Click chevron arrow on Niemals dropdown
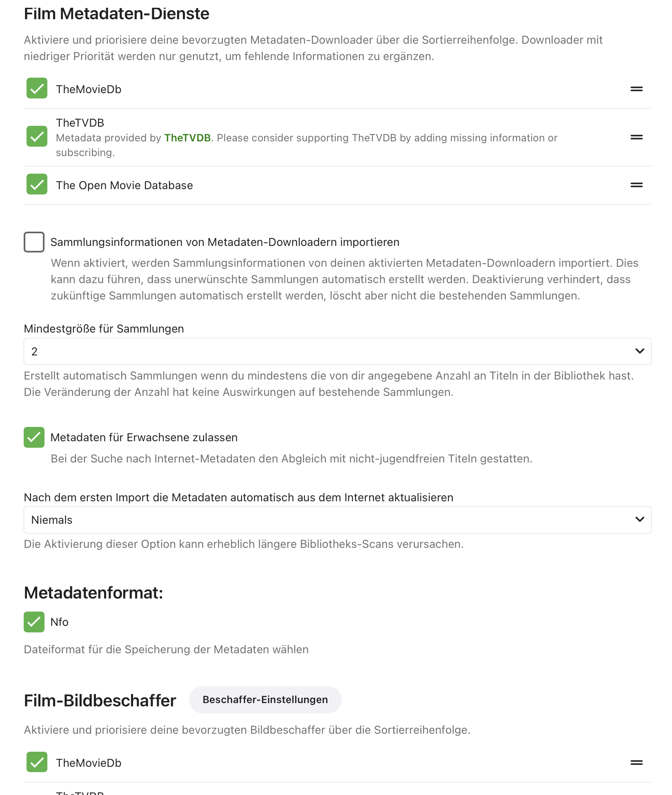672x795 pixels. click(639, 520)
